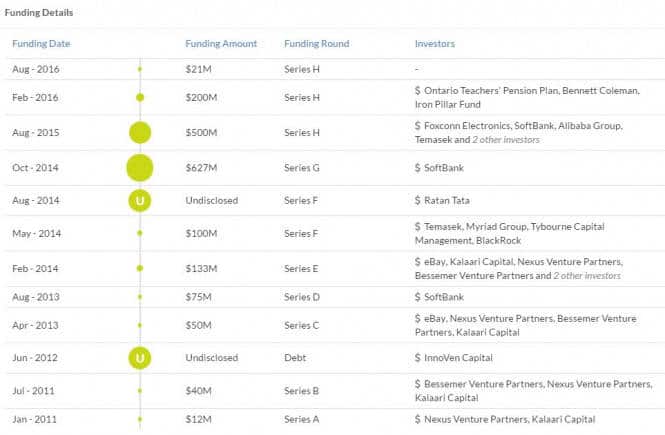Click the 'U' marker on the Jun 2012 Debt row
The image size is (665, 435).
[140, 356]
